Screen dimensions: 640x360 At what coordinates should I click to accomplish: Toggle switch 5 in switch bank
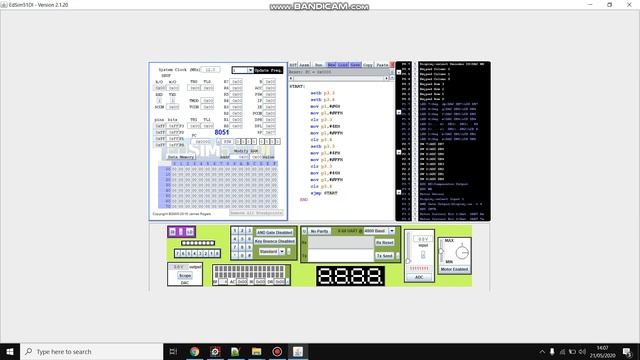tap(189, 253)
